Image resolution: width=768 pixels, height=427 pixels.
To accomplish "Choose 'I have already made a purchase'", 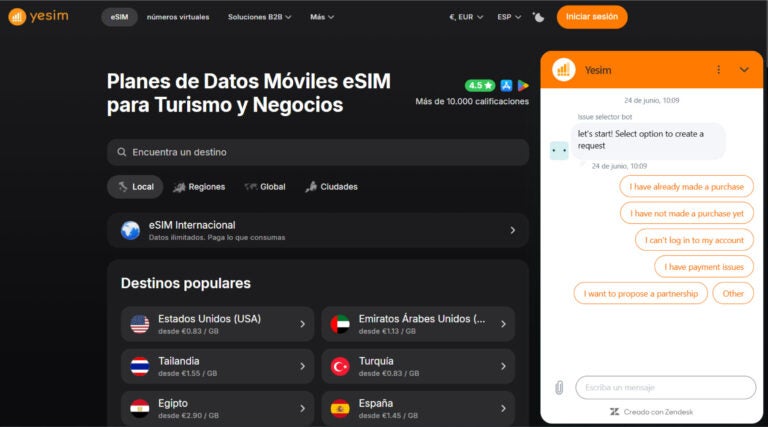I will click(686, 187).
